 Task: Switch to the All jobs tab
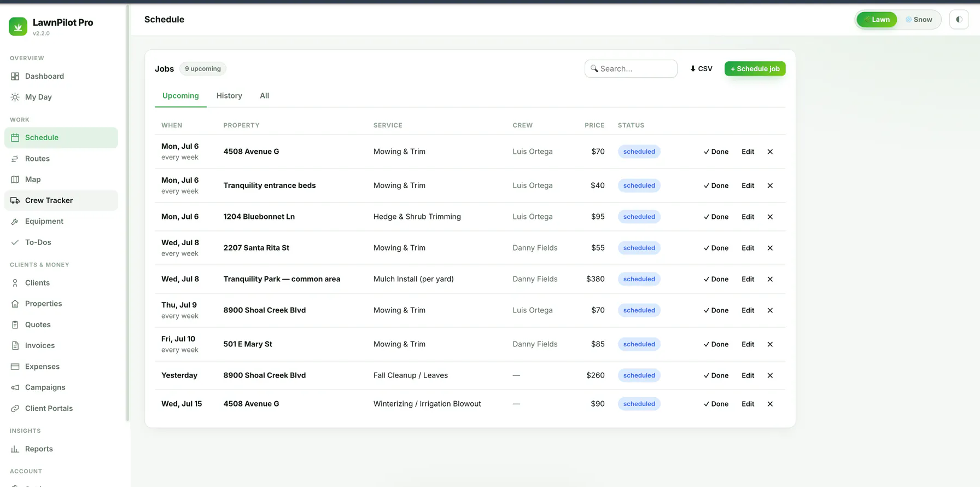click(x=264, y=96)
